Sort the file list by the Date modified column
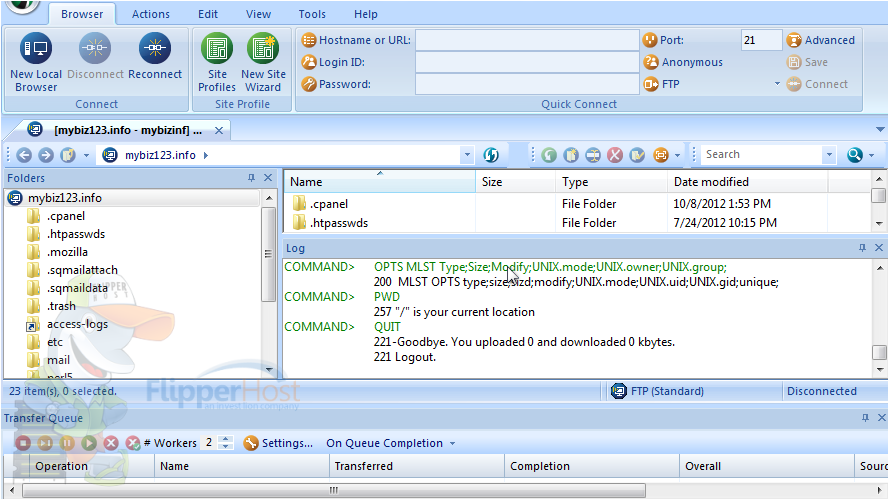Image resolution: width=889 pixels, height=500 pixels. (x=748, y=182)
